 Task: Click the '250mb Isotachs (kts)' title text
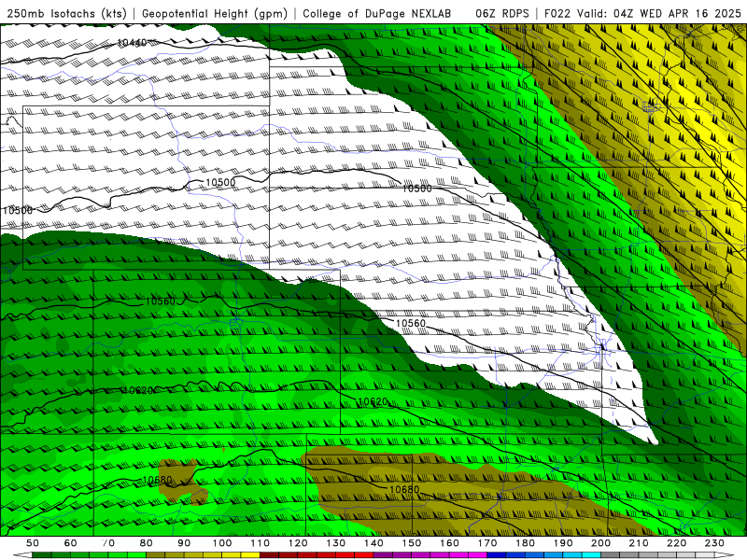66,13
